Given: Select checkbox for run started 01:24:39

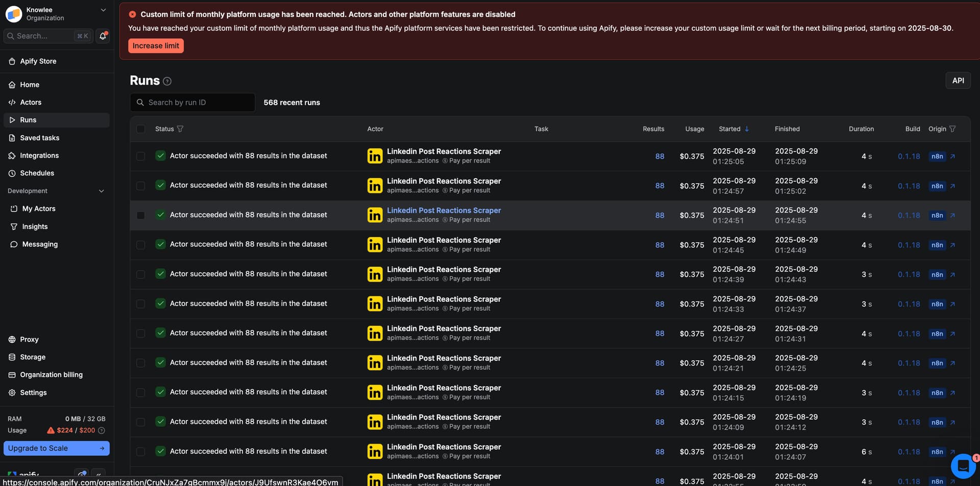Looking at the screenshot, I should pos(140,274).
